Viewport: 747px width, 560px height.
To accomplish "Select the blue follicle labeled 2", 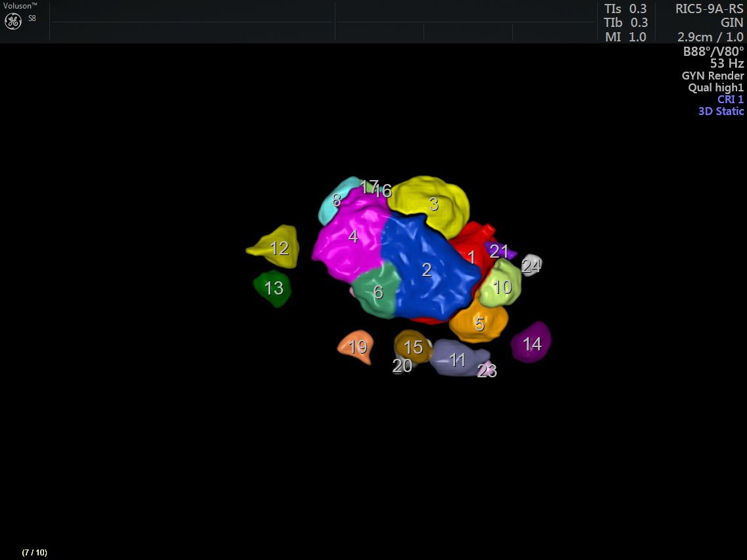I will pos(427,269).
